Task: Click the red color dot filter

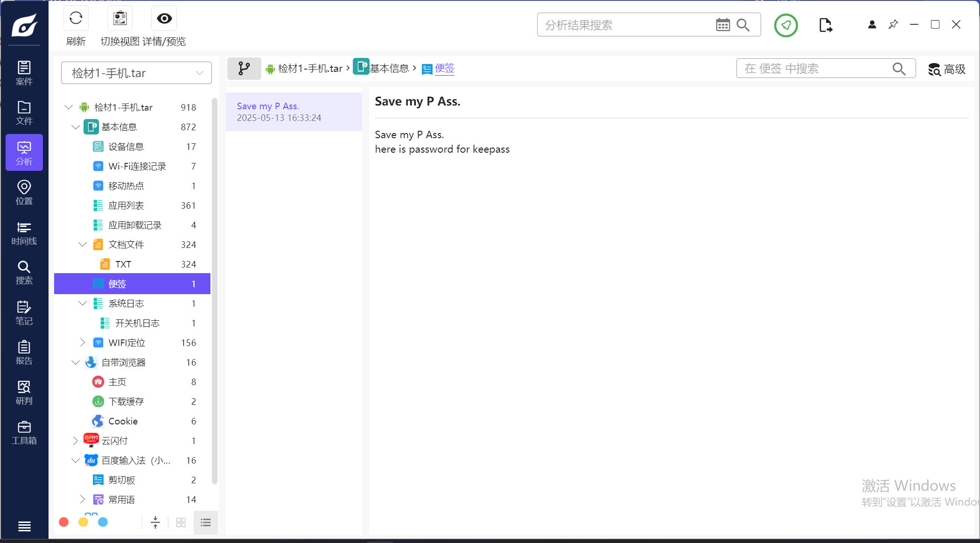Action: tap(64, 522)
